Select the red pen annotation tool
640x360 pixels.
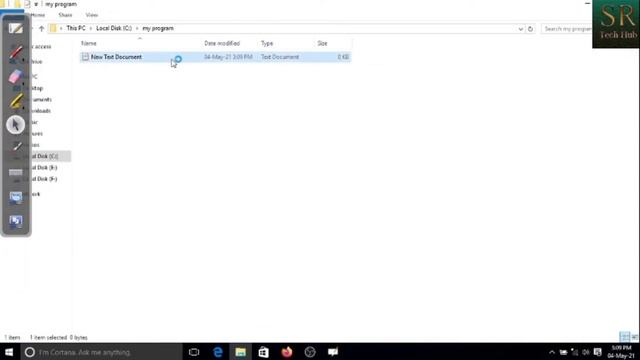point(16,53)
